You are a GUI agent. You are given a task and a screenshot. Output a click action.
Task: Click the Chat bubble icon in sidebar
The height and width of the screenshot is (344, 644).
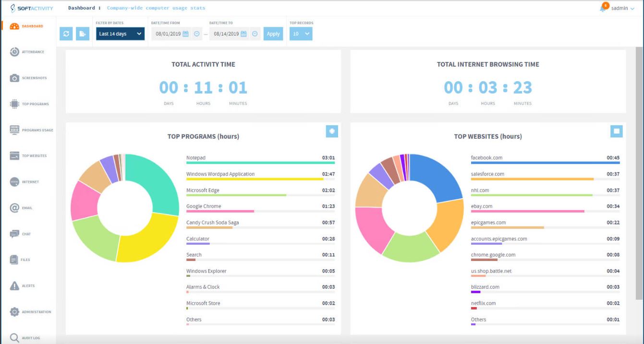14,234
